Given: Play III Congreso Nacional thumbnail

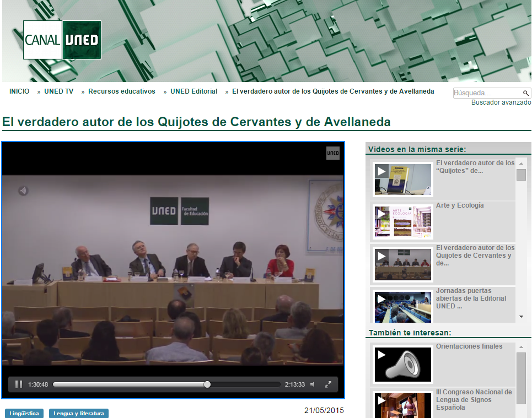Looking at the screenshot, I should tap(403, 405).
